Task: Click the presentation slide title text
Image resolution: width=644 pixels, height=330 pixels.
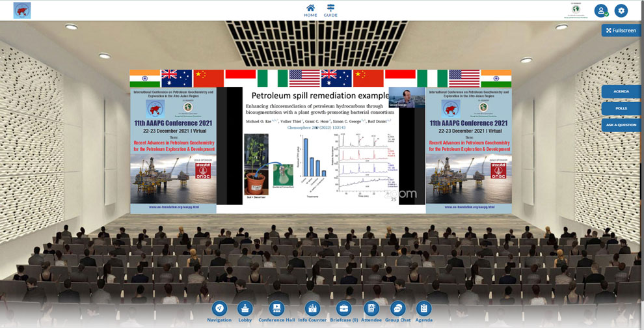Action: pyautogui.click(x=320, y=96)
